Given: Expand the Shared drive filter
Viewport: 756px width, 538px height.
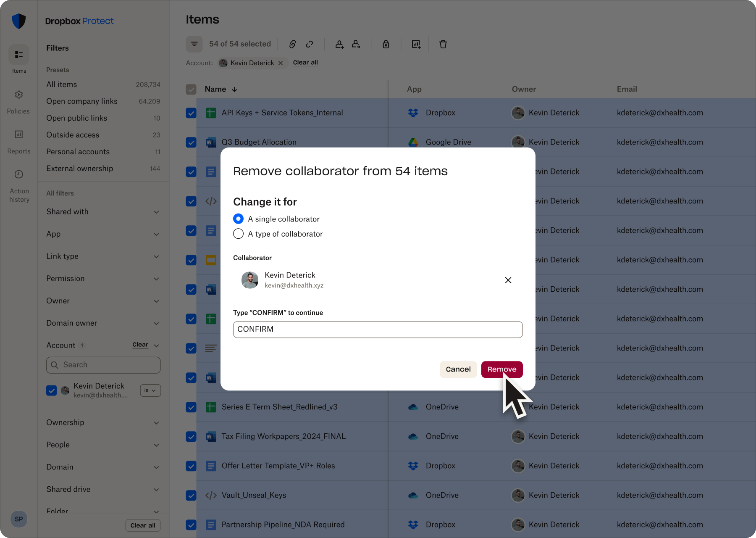Looking at the screenshot, I should (103, 490).
